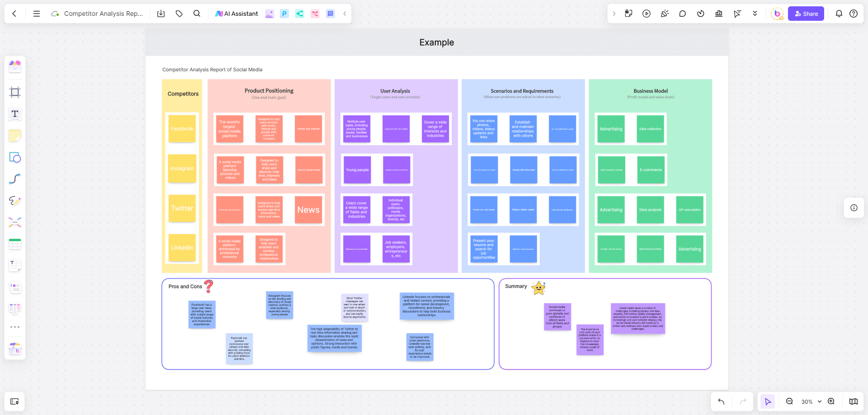Collapse the right toolbar with right chevron
This screenshot has height=415, width=868.
coord(614,14)
